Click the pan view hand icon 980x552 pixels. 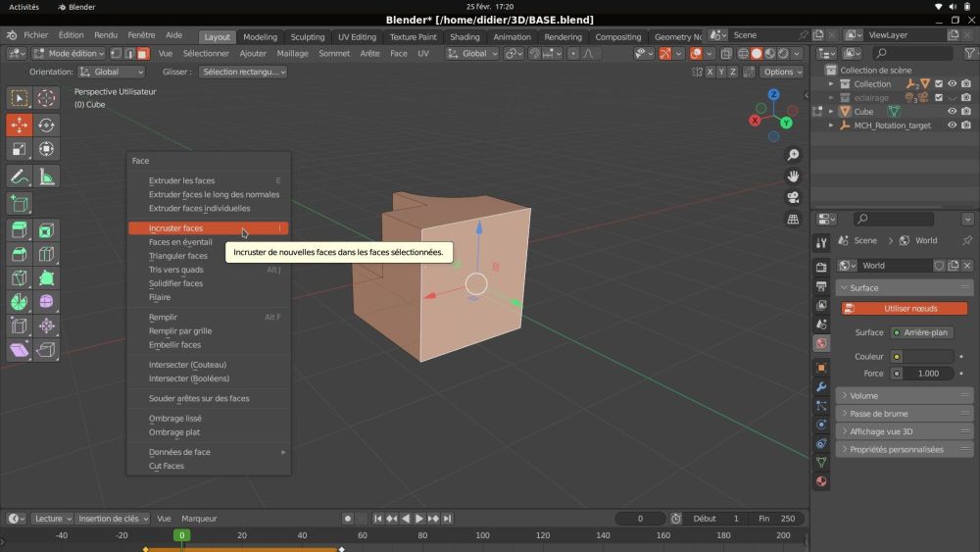tap(793, 176)
